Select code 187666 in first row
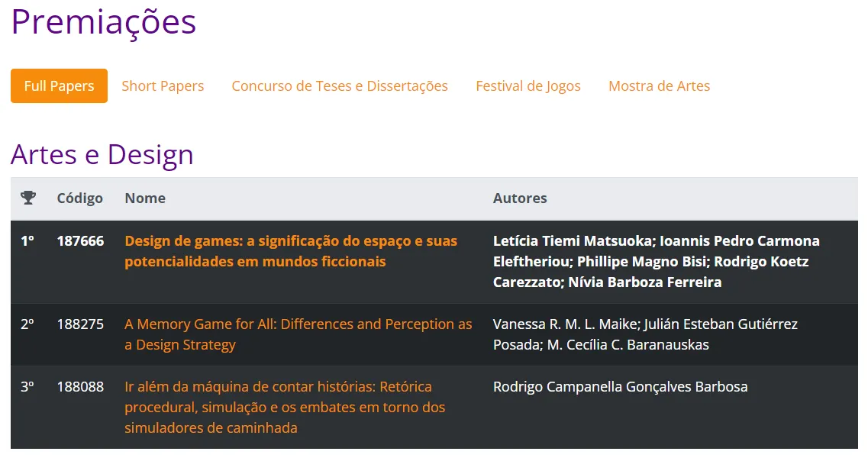 80,241
